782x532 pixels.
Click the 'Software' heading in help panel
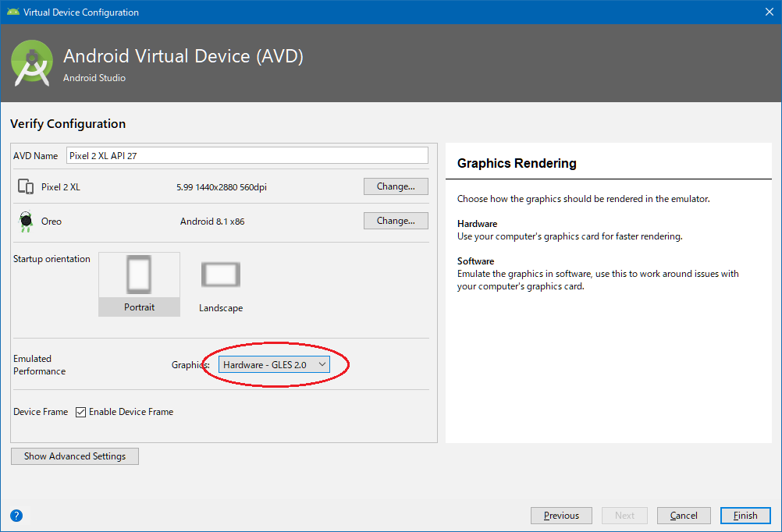pyautogui.click(x=475, y=261)
